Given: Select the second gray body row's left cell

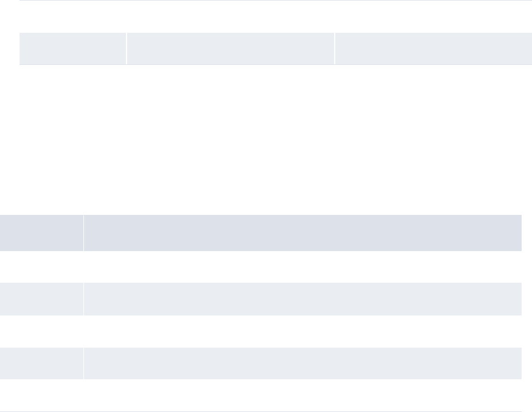Looking at the screenshot, I should [x=41, y=363].
